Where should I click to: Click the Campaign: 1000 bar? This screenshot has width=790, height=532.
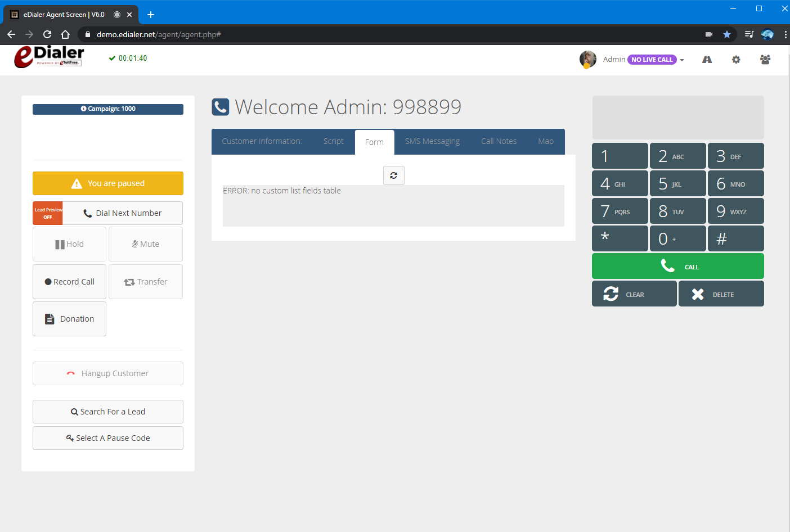(x=108, y=109)
